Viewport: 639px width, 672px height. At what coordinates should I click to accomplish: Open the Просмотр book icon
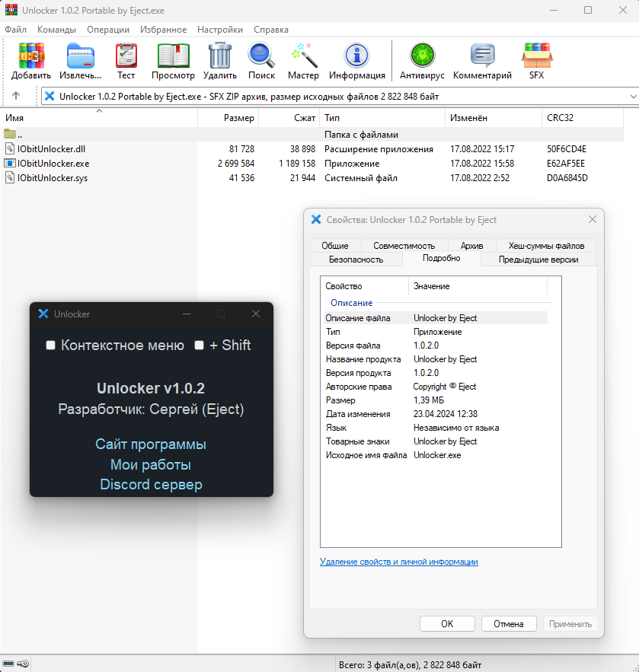(173, 56)
